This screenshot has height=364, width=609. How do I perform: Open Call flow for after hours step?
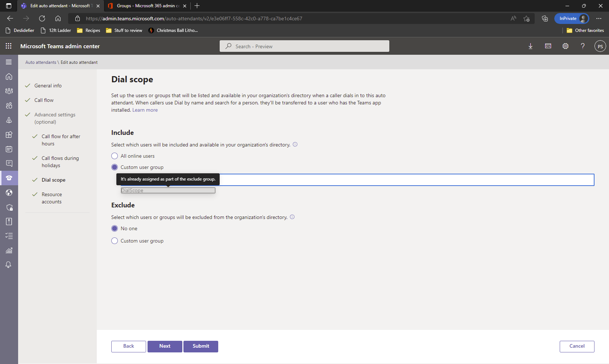tap(61, 140)
